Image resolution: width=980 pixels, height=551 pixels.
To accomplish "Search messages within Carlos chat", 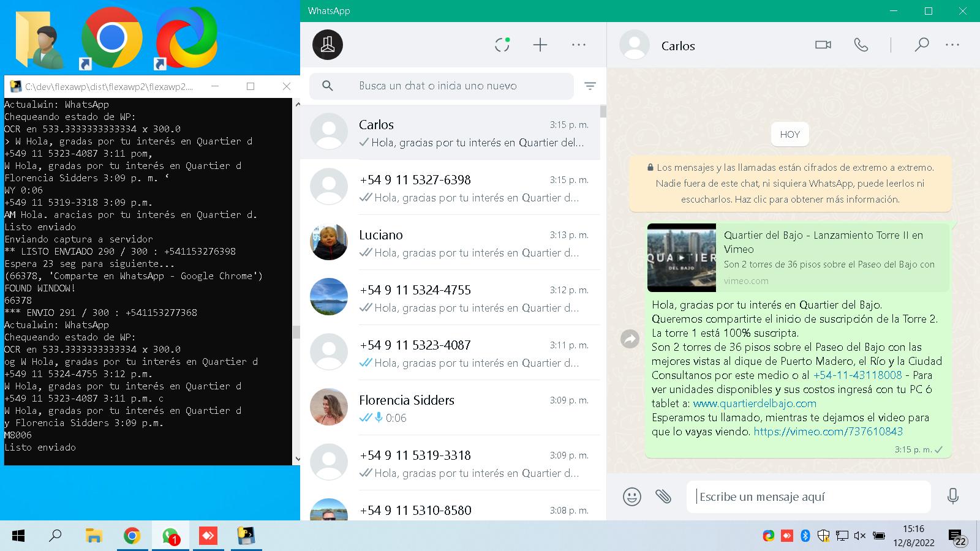I will (x=921, y=45).
